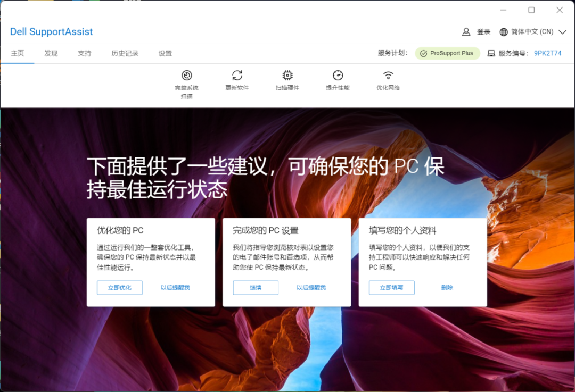Click the 更新软件 refresh icon
Screen dimensions: 575x392
(237, 76)
